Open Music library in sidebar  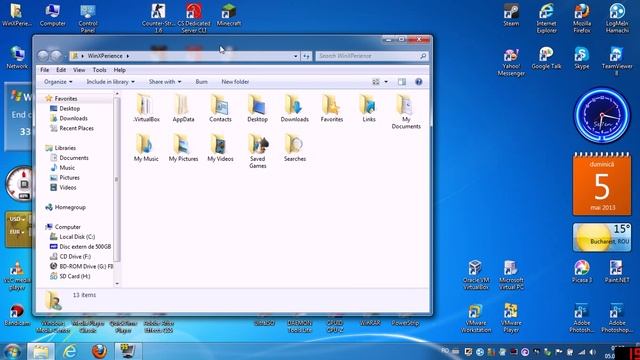pos(67,167)
